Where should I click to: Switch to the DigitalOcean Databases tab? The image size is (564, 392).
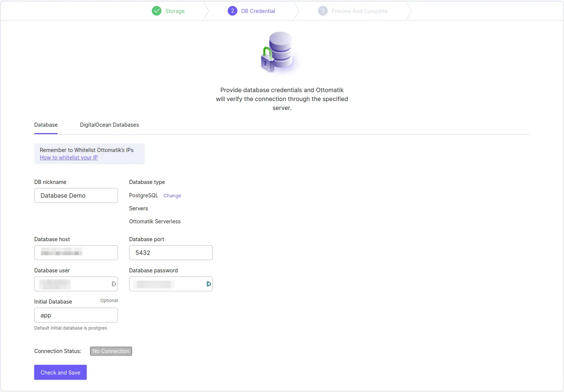109,125
